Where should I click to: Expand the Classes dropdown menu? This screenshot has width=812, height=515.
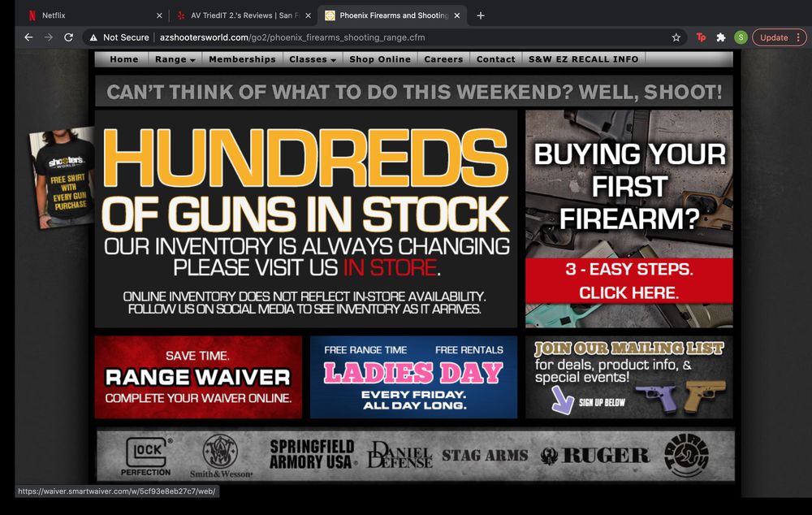click(313, 59)
